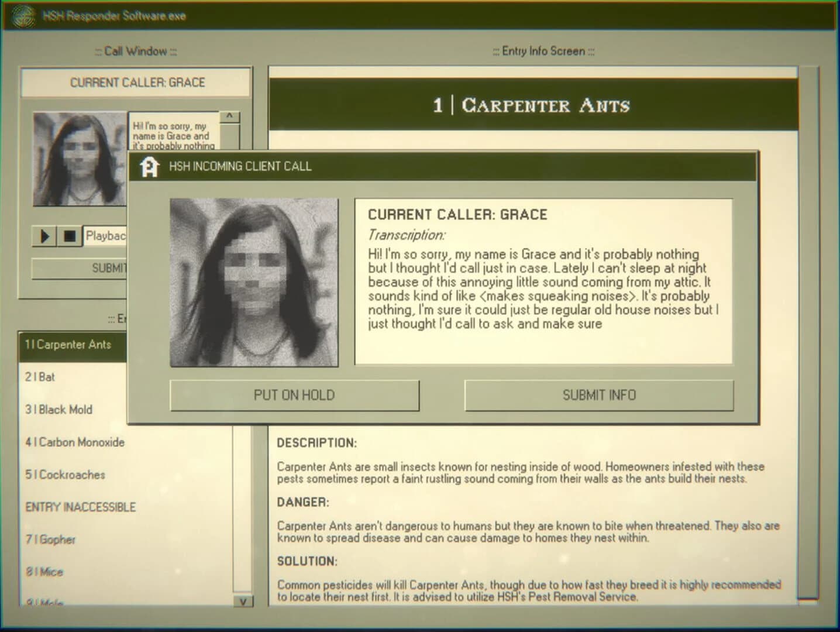Click the scroll-up arrow beside the transcription
840x632 pixels.
tap(230, 116)
